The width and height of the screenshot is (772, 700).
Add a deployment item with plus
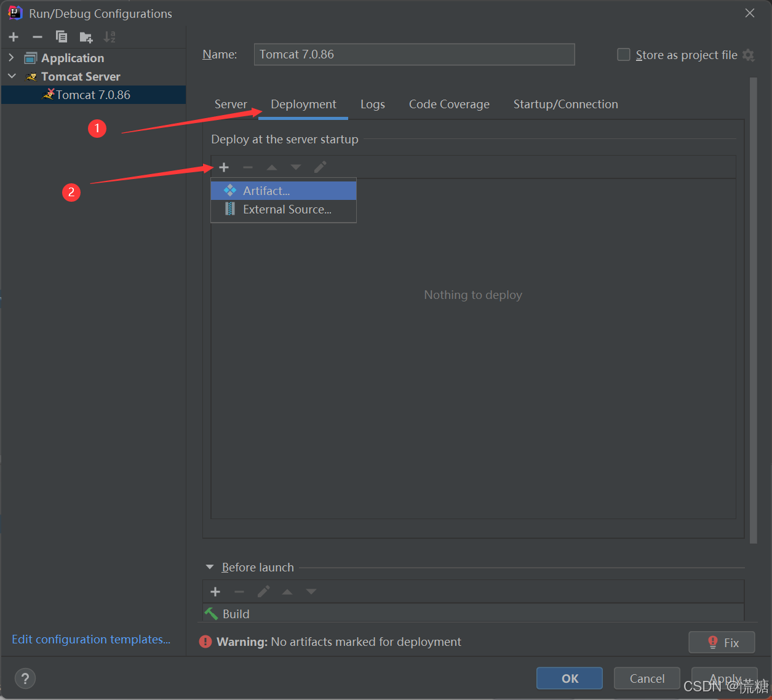click(224, 167)
